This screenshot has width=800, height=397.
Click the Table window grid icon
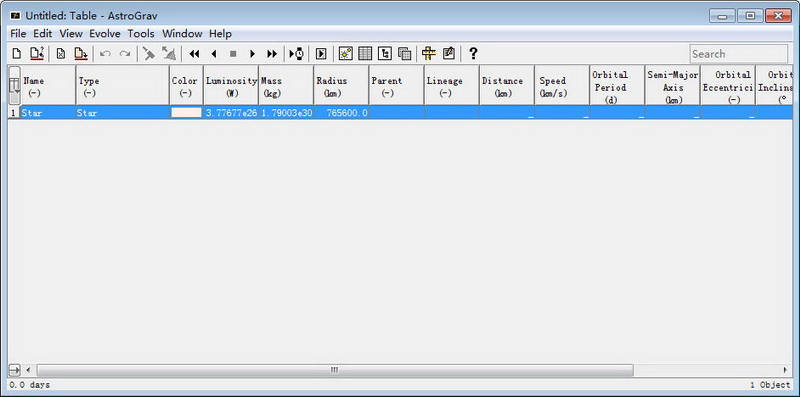(x=365, y=54)
